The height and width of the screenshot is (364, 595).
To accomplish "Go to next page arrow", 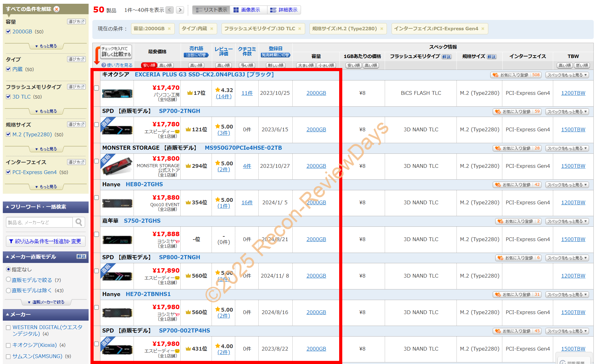I will pos(180,10).
